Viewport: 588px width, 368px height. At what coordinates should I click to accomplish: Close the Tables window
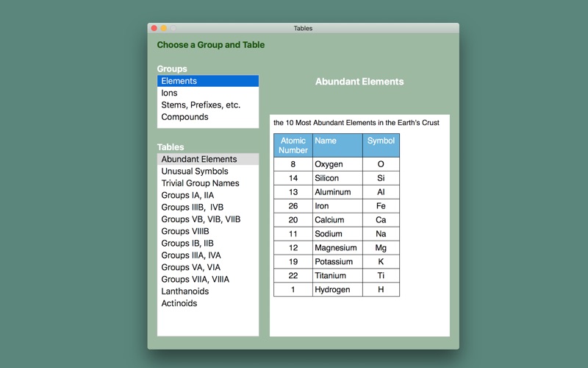[154, 28]
